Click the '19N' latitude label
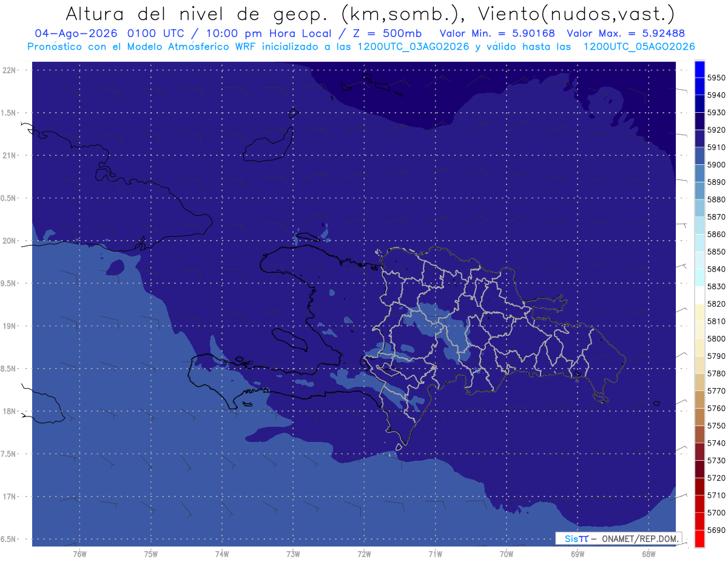Viewport: 728px width, 562px height. (10, 326)
